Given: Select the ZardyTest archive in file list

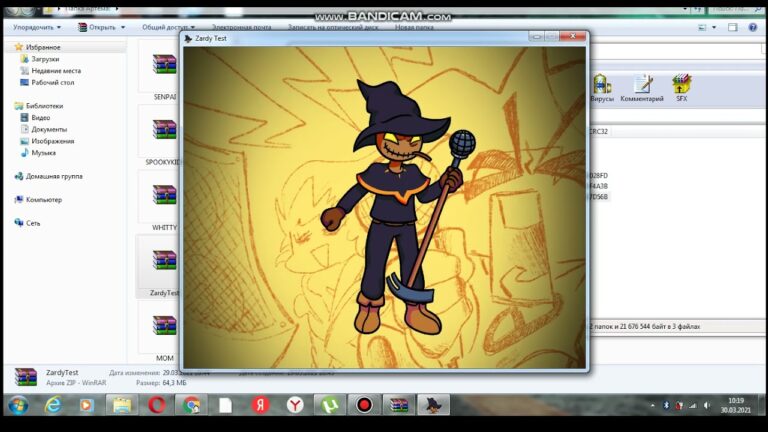Looking at the screenshot, I should pos(164,260).
